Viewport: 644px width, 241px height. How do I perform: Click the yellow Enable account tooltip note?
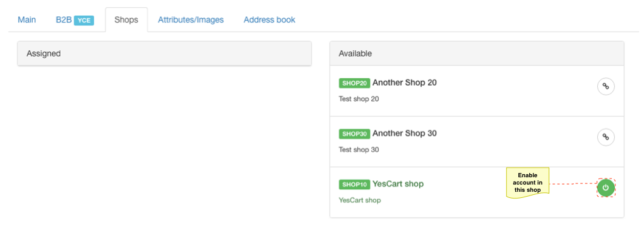[527, 183]
